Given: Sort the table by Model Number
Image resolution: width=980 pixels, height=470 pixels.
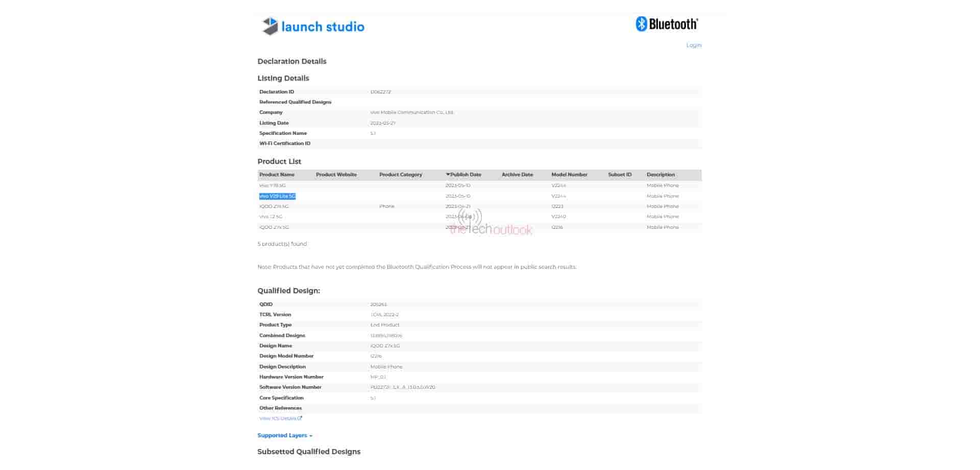Looking at the screenshot, I should click(569, 175).
